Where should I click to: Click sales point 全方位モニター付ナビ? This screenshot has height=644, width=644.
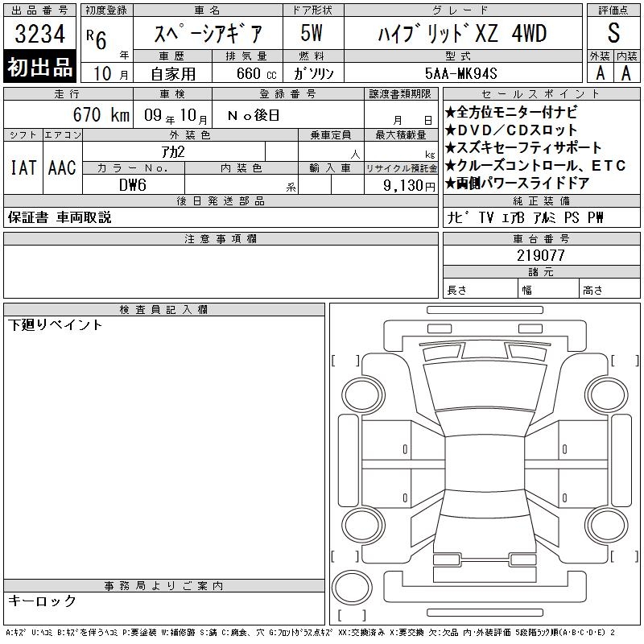click(511, 112)
